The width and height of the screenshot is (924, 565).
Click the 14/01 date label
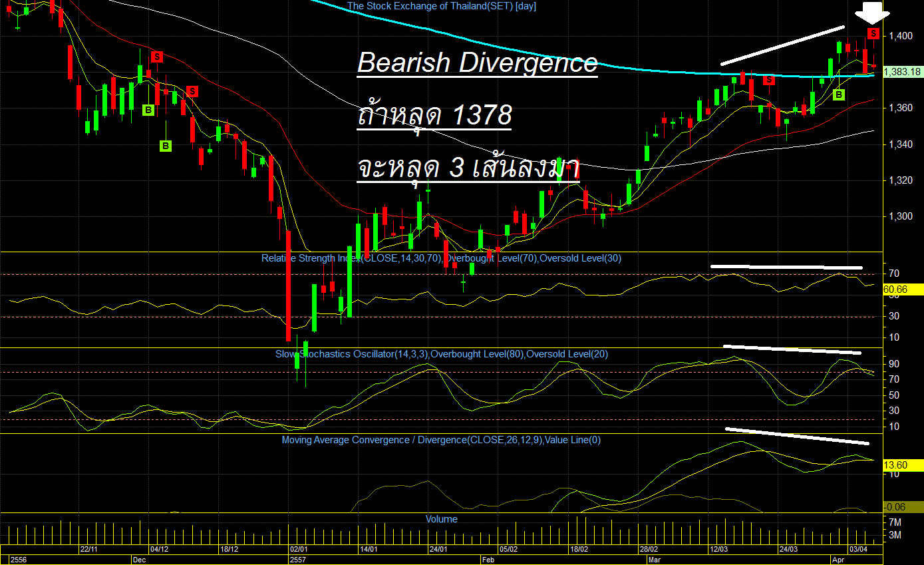(369, 550)
